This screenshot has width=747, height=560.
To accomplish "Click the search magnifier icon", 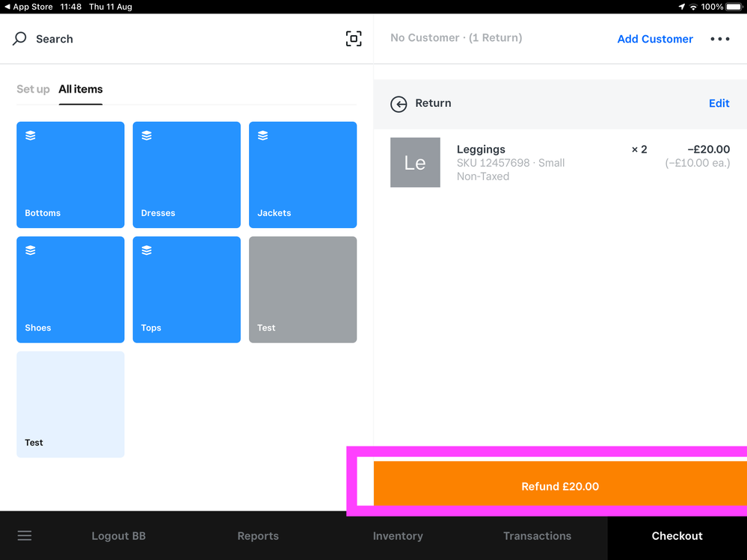I will tap(20, 39).
